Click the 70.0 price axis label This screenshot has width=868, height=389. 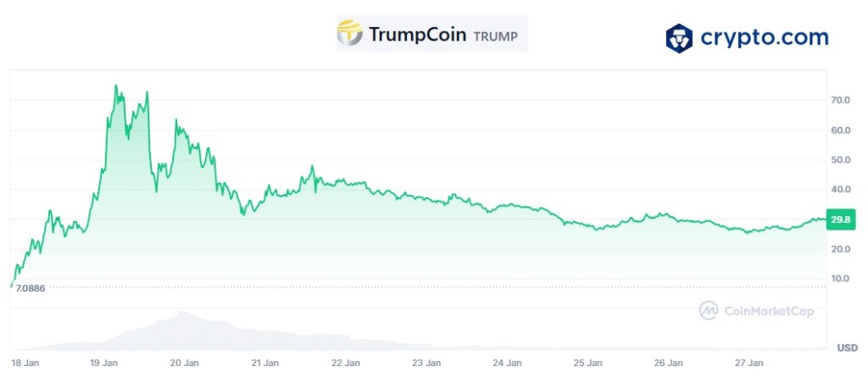pyautogui.click(x=841, y=100)
